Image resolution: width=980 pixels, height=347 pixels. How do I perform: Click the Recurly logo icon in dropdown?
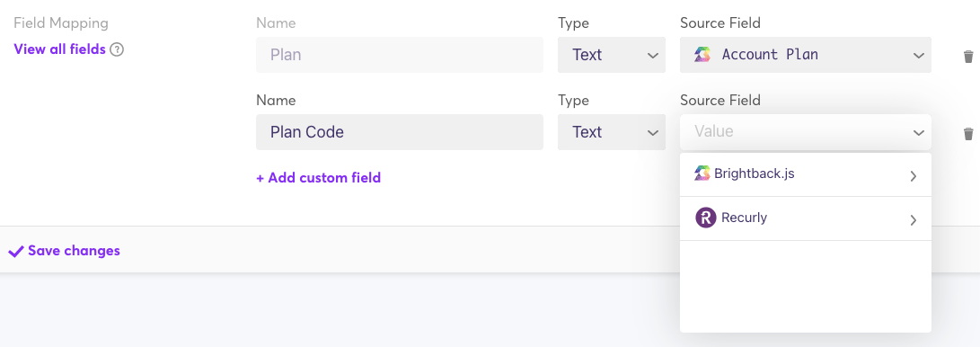tap(706, 218)
